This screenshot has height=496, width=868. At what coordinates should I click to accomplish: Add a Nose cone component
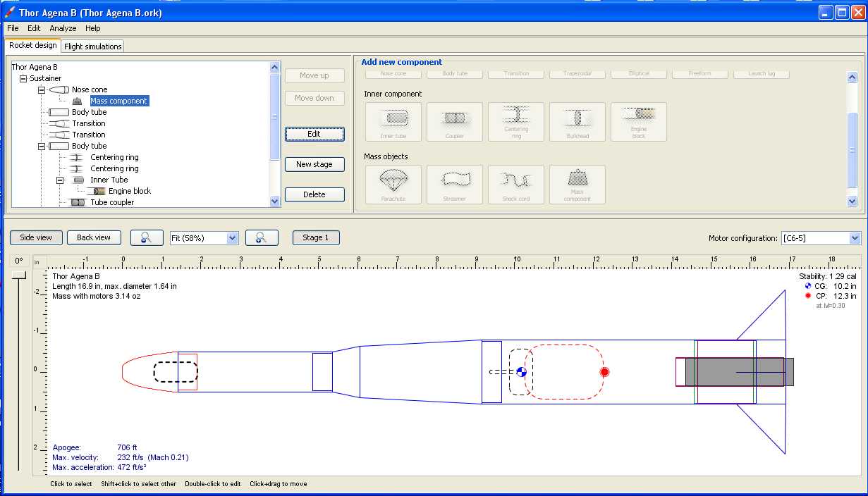[392, 73]
